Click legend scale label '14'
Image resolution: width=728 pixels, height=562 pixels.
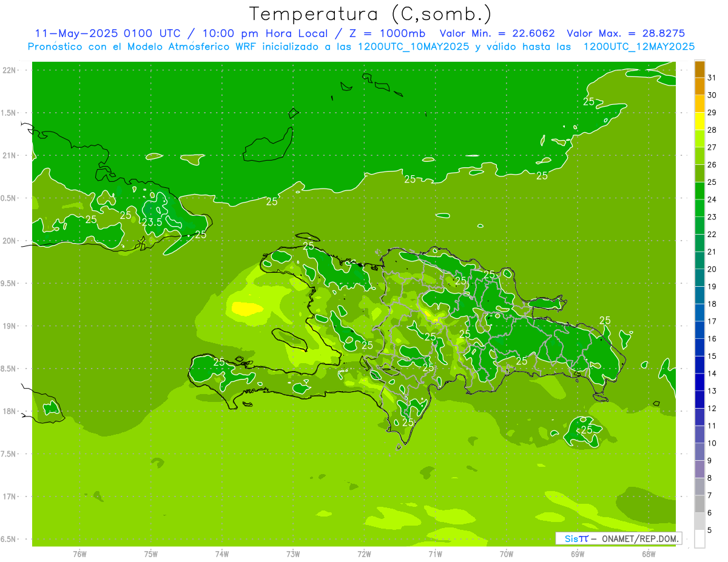click(x=712, y=373)
